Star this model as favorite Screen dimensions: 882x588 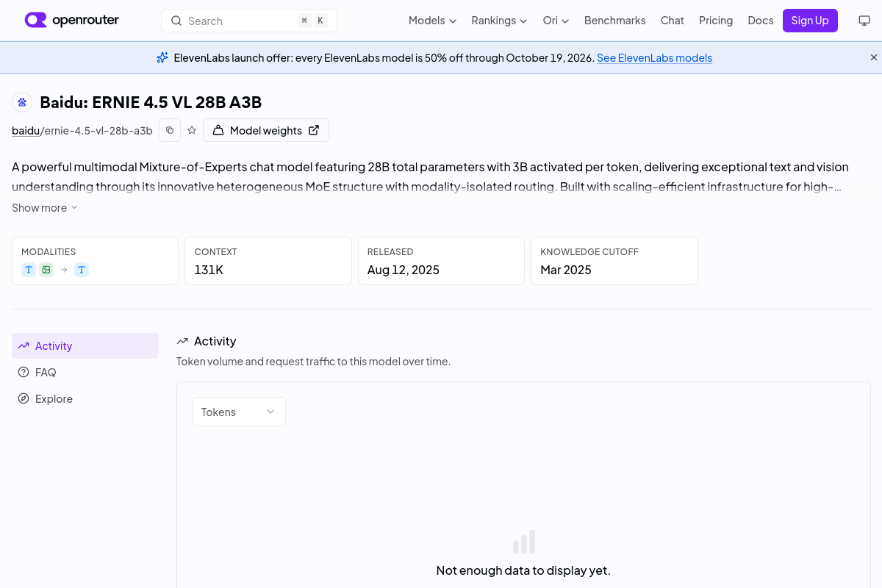(x=192, y=130)
